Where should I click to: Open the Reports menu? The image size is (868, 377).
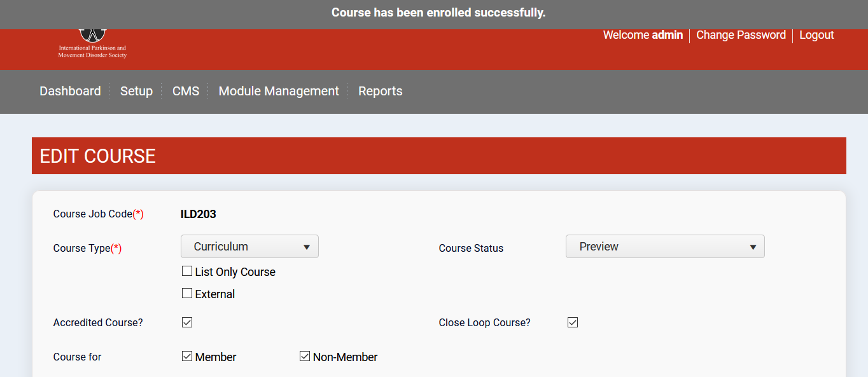[x=380, y=91]
